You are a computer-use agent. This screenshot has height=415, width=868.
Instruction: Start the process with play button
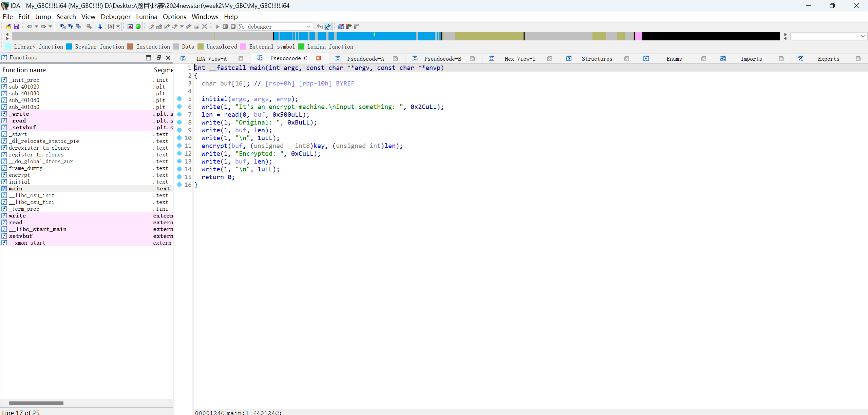(x=218, y=26)
